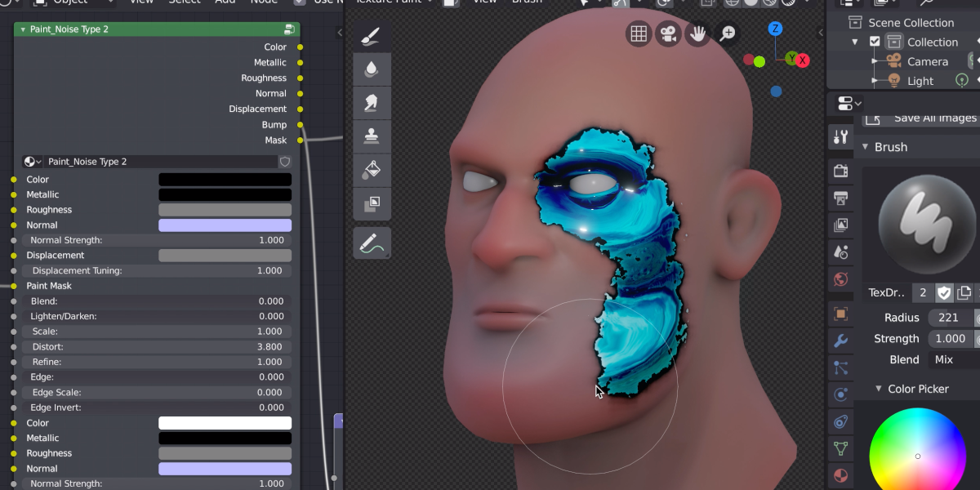Select the Fill bucket tool

coord(372,170)
